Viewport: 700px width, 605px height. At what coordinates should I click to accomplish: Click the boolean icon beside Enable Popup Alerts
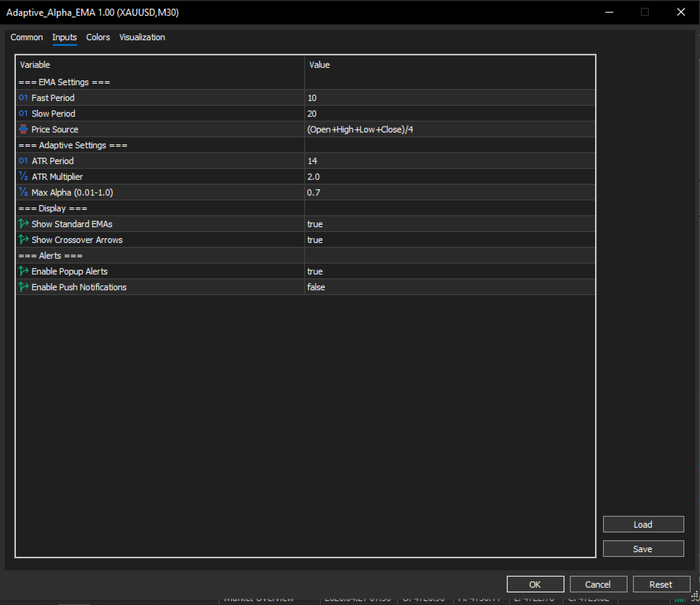coord(23,271)
